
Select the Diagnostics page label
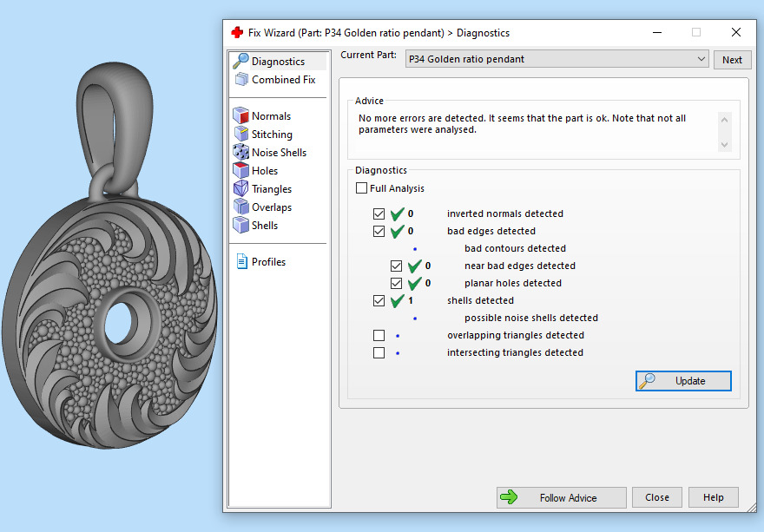click(278, 62)
